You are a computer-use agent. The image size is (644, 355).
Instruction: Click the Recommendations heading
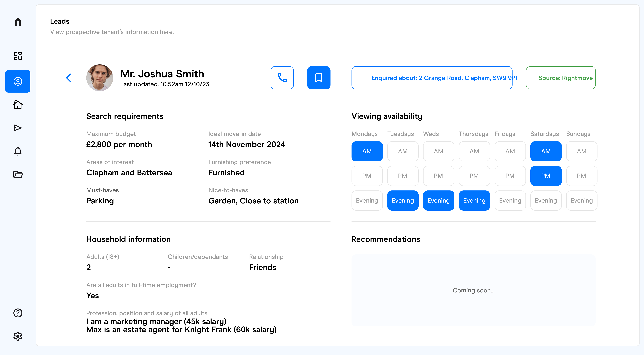[386, 239]
